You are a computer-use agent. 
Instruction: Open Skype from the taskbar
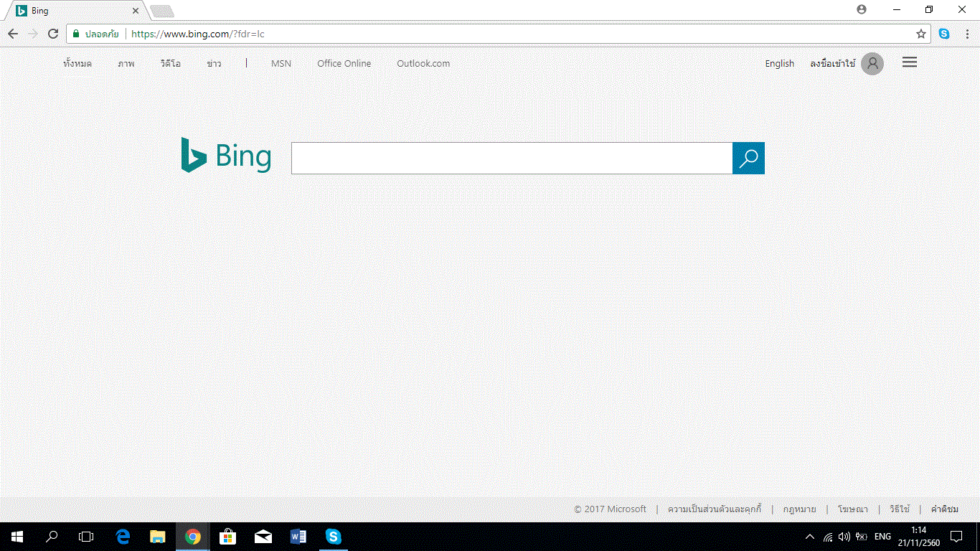(333, 536)
